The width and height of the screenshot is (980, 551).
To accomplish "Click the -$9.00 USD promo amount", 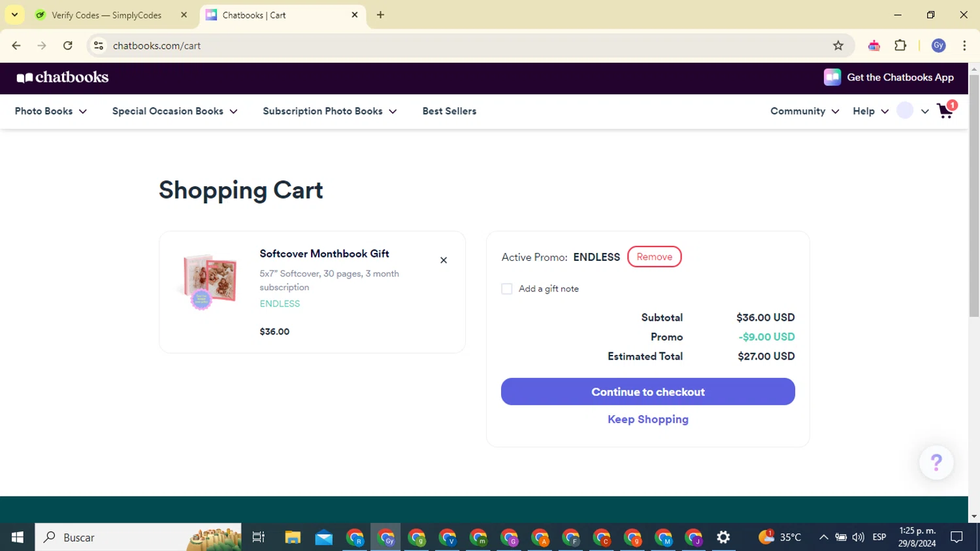I will coord(767,337).
